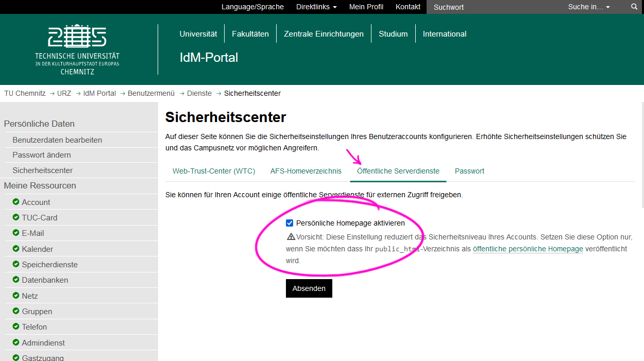Image resolution: width=644 pixels, height=361 pixels.
Task: Click the TU Chemnitz logo
Action: pos(77,49)
